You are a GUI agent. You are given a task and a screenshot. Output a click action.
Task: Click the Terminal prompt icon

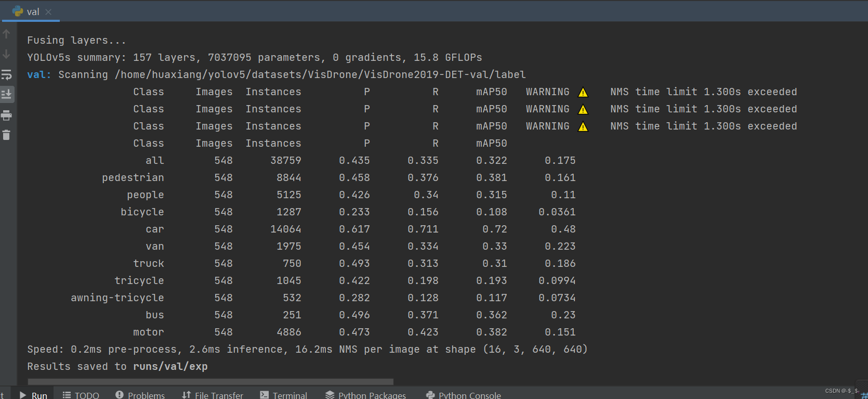265,395
